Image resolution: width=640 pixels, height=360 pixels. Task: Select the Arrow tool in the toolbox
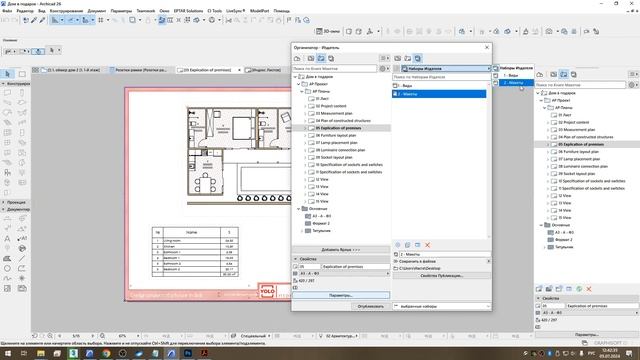pos(8,74)
